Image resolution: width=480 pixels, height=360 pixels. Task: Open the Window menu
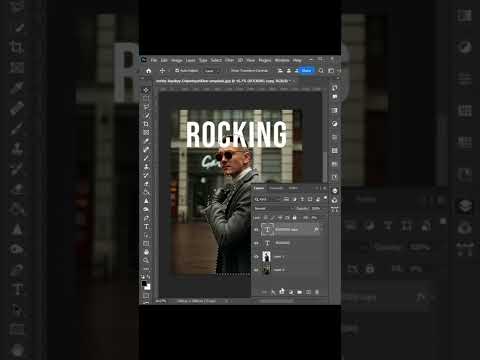coord(282,60)
